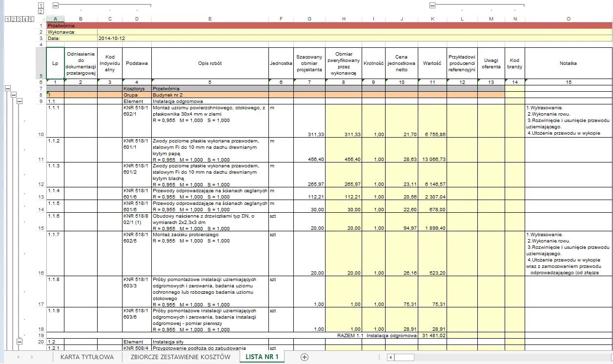This screenshot has width=613, height=364.
Task: Click the Select All corner triangle
Action: pyautogui.click(x=41, y=19)
